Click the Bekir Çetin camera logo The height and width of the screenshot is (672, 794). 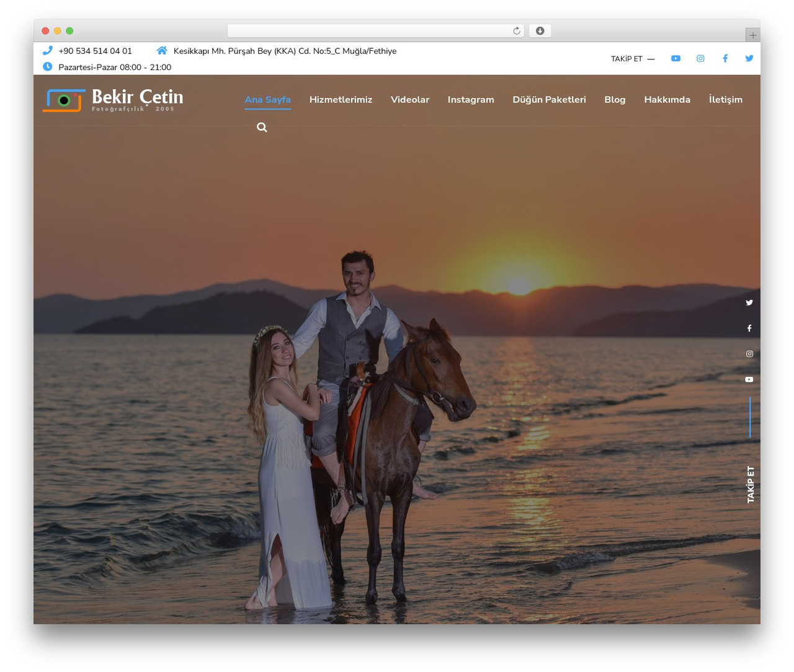(x=64, y=100)
